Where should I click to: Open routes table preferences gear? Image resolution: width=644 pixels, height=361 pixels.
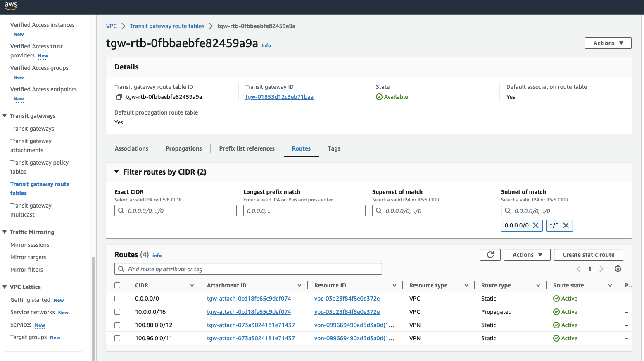click(618, 269)
